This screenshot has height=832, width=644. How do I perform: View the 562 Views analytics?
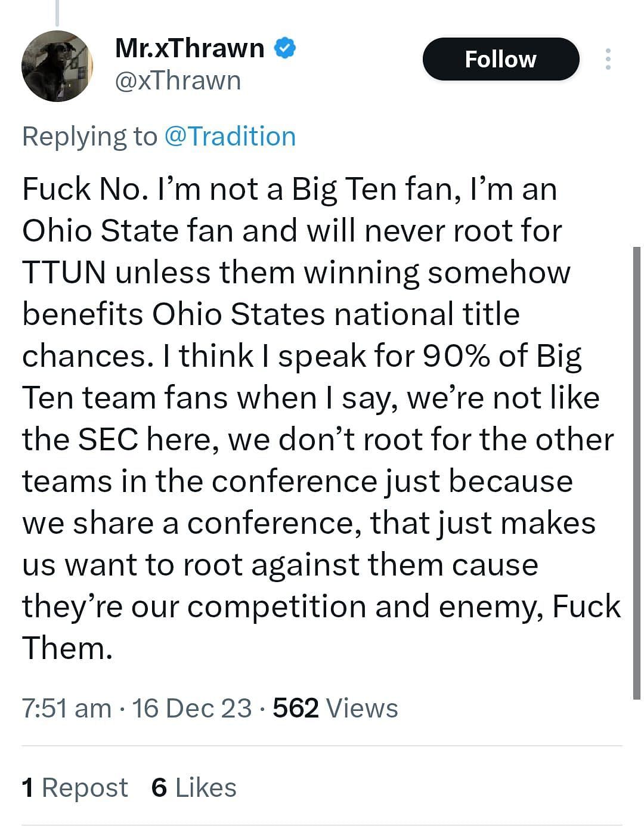pos(335,709)
